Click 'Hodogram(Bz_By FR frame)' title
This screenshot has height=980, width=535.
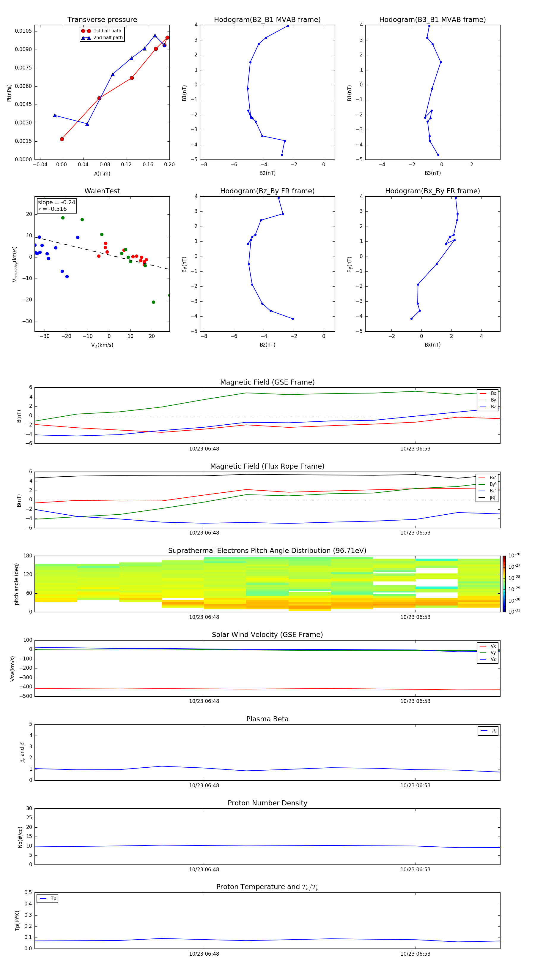click(x=267, y=191)
